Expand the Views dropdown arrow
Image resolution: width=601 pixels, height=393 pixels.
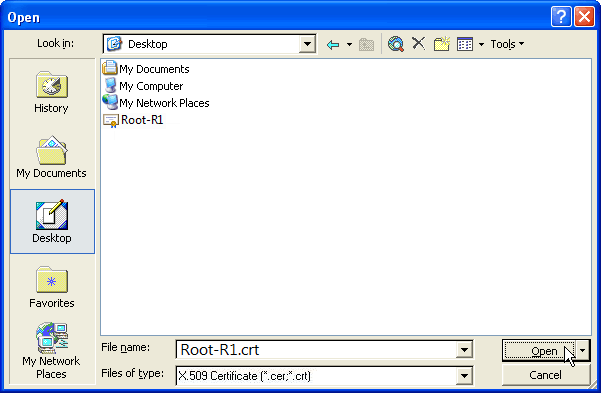point(481,44)
